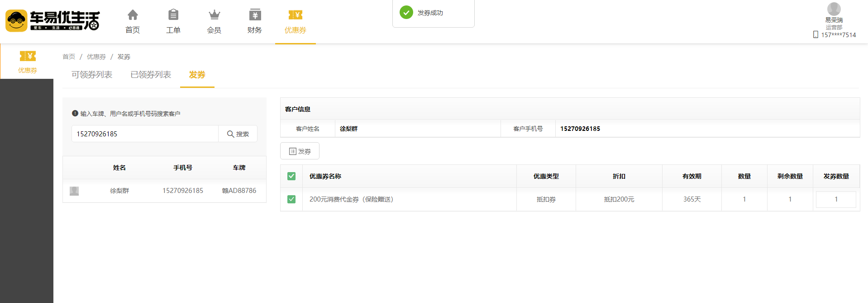Click the 搜索 button
868x303 pixels.
coord(238,134)
